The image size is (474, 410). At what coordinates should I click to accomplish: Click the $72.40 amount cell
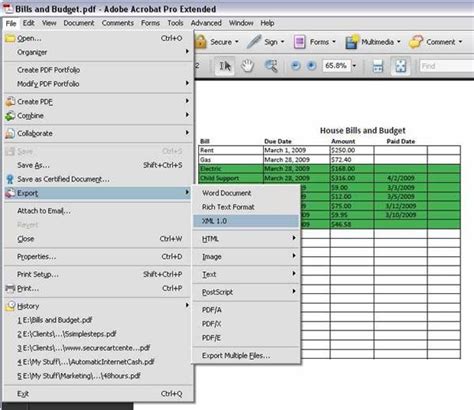point(352,160)
